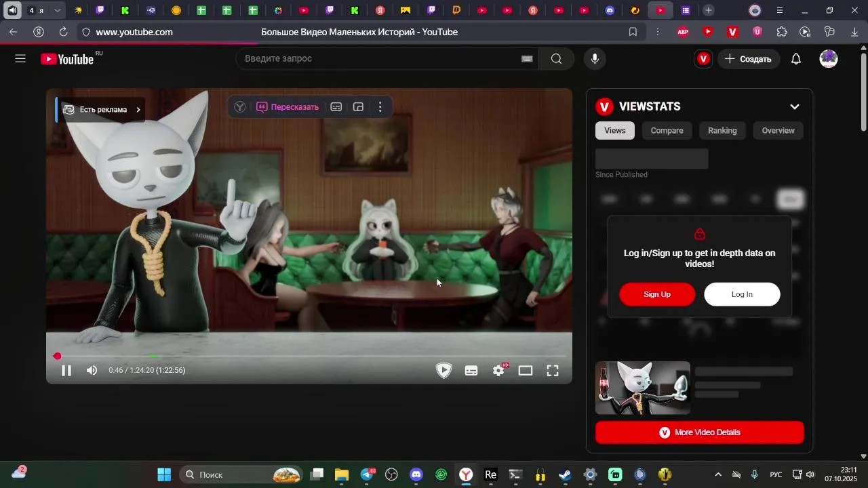
Task: Switch to the Discord browser tab
Action: tap(610, 10)
